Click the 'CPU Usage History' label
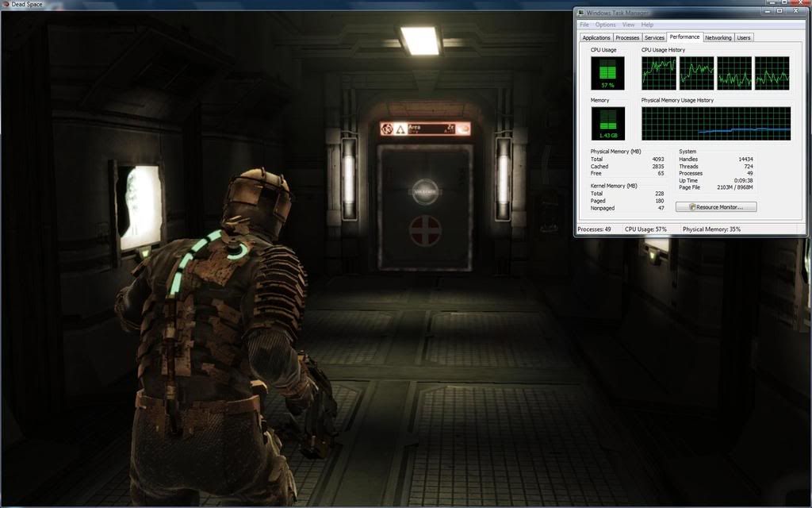812x508 pixels. pyautogui.click(x=663, y=50)
